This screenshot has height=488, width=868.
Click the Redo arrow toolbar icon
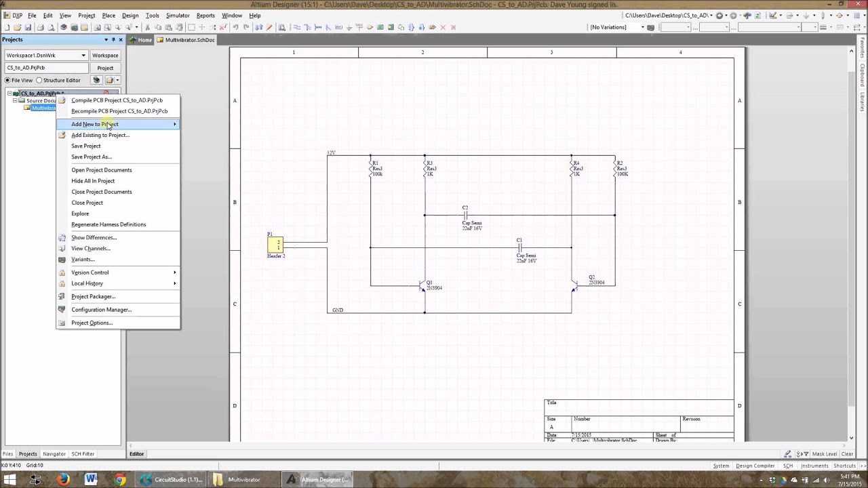[246, 27]
